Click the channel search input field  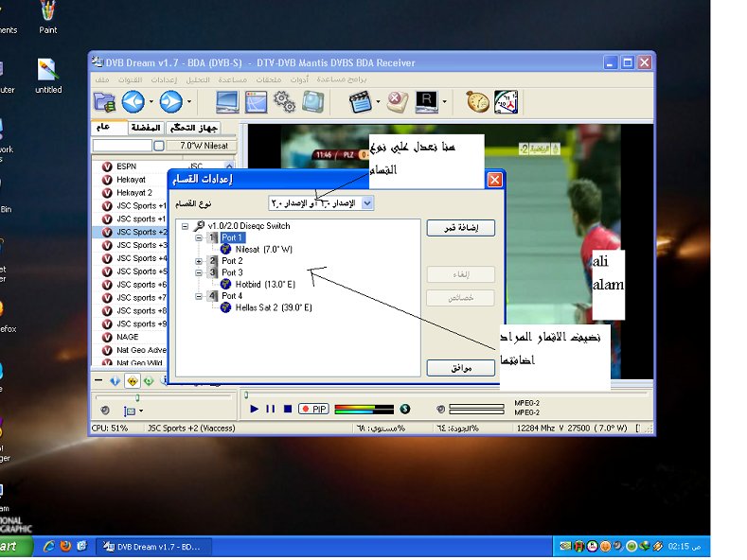(122, 146)
